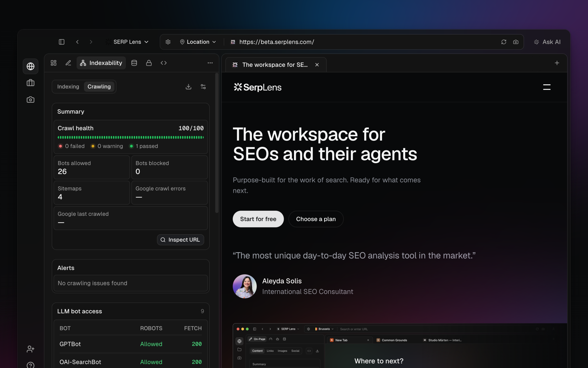The width and height of the screenshot is (588, 368).
Task: Click the add user icon in sidebar
Action: tap(31, 349)
